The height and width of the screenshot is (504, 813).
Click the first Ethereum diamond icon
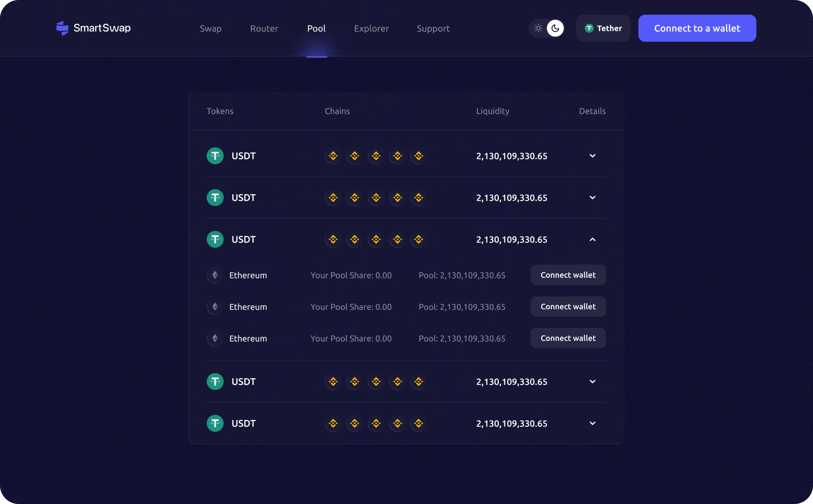click(215, 275)
